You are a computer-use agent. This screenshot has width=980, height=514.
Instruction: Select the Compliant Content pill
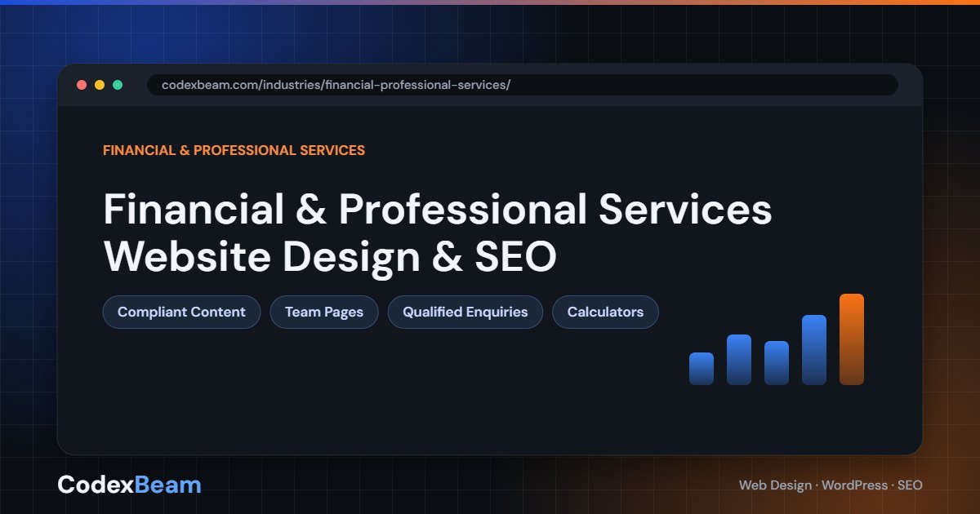point(181,312)
